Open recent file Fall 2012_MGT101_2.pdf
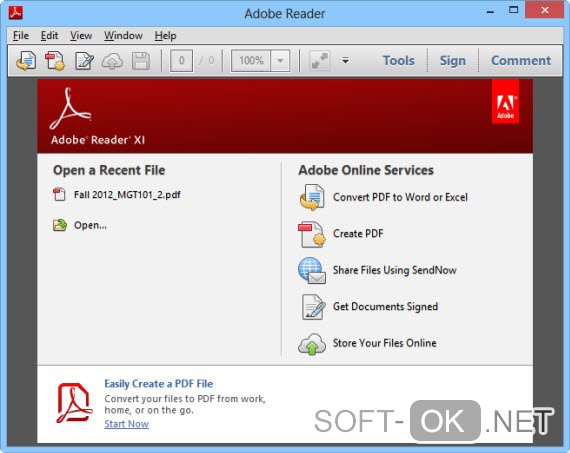 point(127,195)
